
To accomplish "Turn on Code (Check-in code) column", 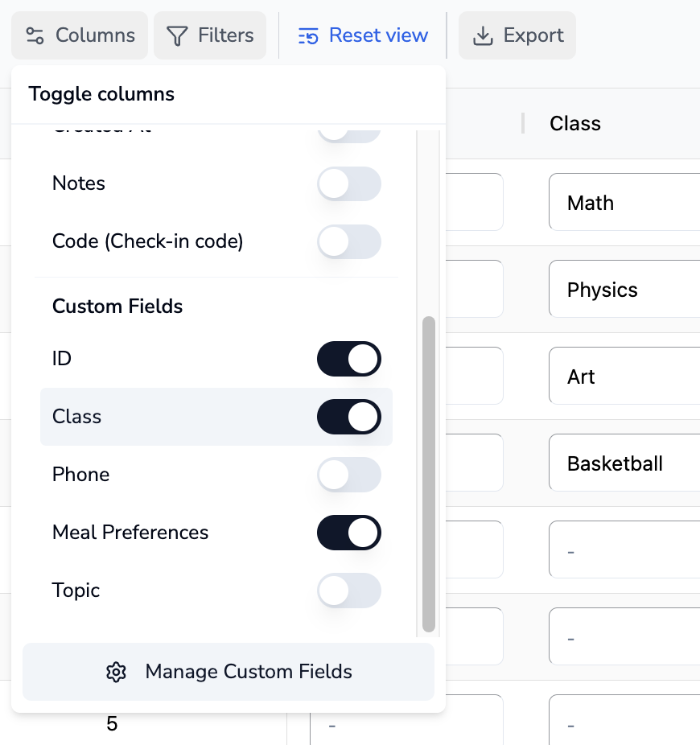I will (348, 242).
